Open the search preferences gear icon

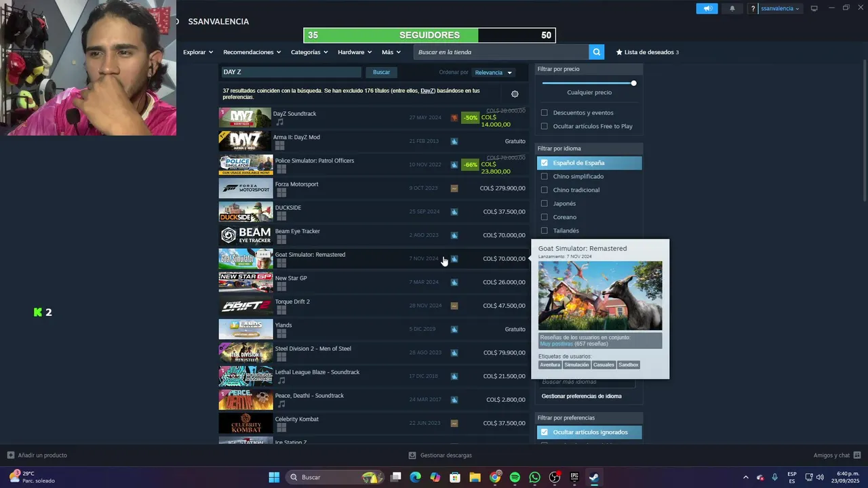(515, 94)
